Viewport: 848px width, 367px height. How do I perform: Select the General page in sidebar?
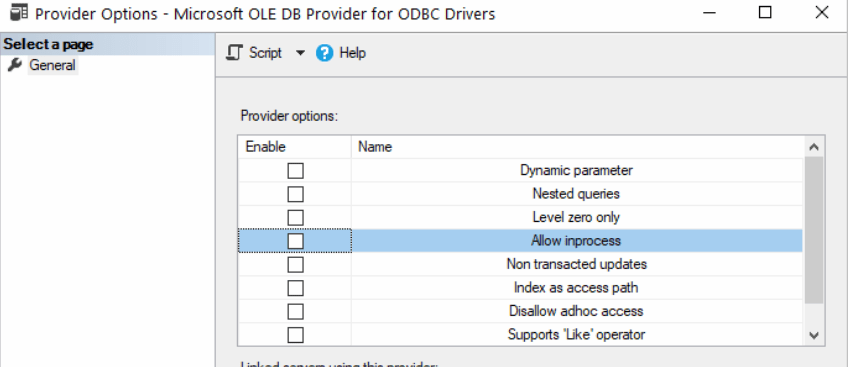click(x=52, y=65)
